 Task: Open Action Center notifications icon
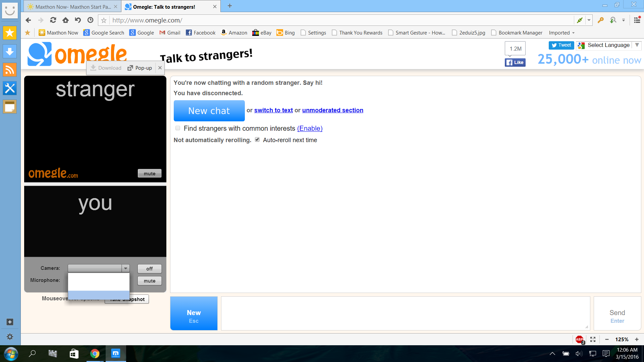(x=606, y=354)
